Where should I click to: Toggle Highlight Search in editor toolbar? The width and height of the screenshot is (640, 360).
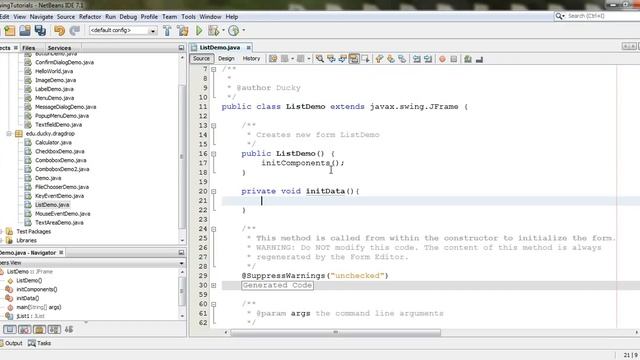[x=354, y=59]
